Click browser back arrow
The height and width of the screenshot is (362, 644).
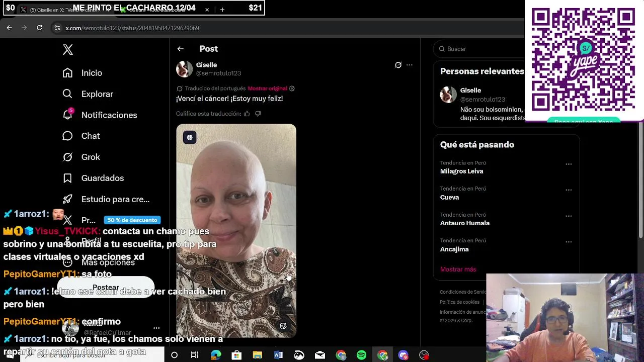(9, 28)
